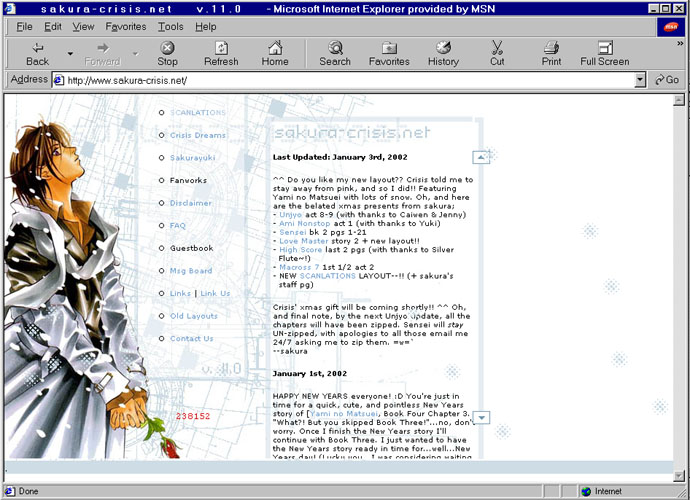Open the Favorites menu
Viewport: 690px width, 500px height.
(126, 27)
